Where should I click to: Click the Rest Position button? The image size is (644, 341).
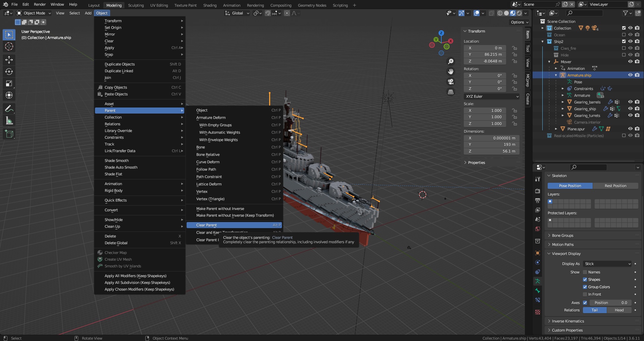coord(615,186)
